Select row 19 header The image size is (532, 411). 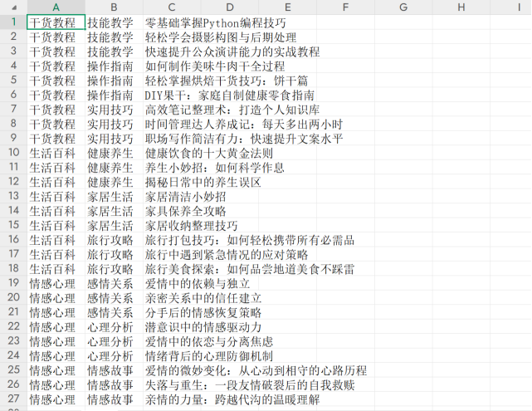[x=13, y=282]
